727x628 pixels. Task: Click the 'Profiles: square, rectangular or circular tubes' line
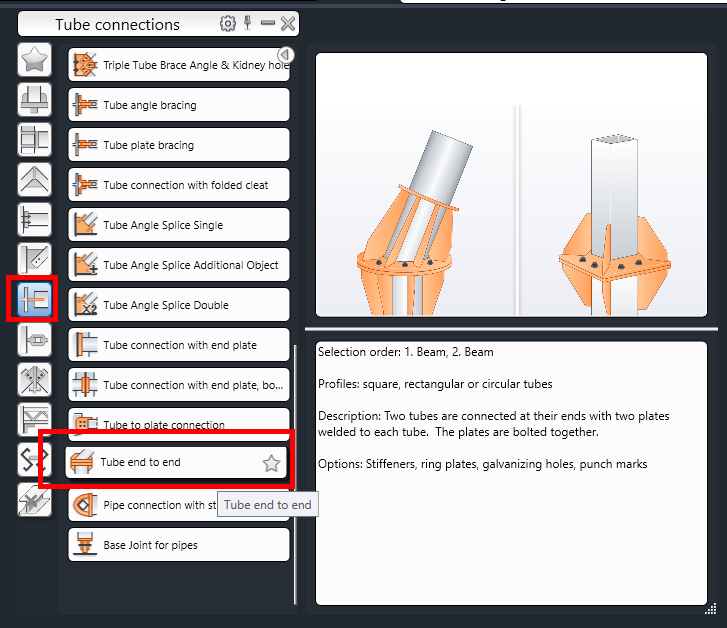435,384
